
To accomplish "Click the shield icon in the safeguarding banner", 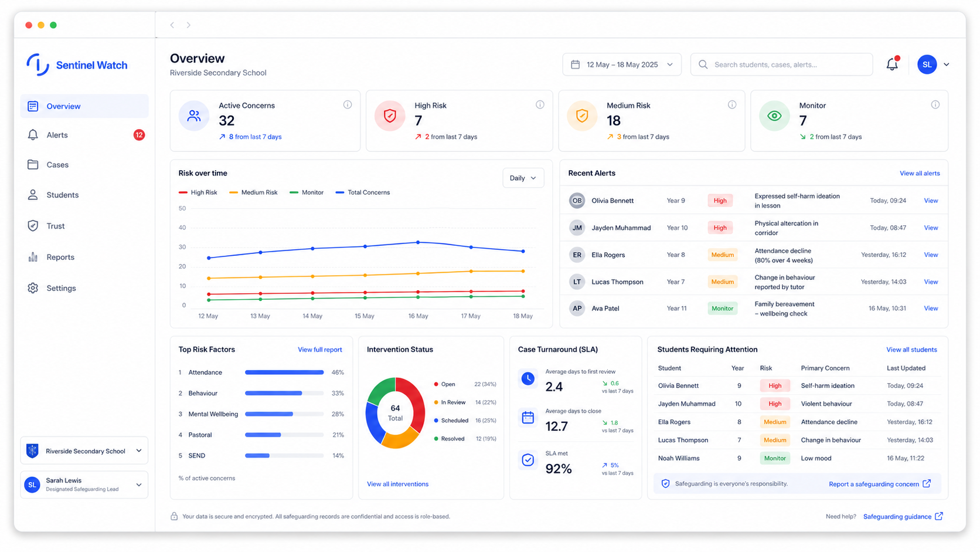I will pyautogui.click(x=665, y=484).
